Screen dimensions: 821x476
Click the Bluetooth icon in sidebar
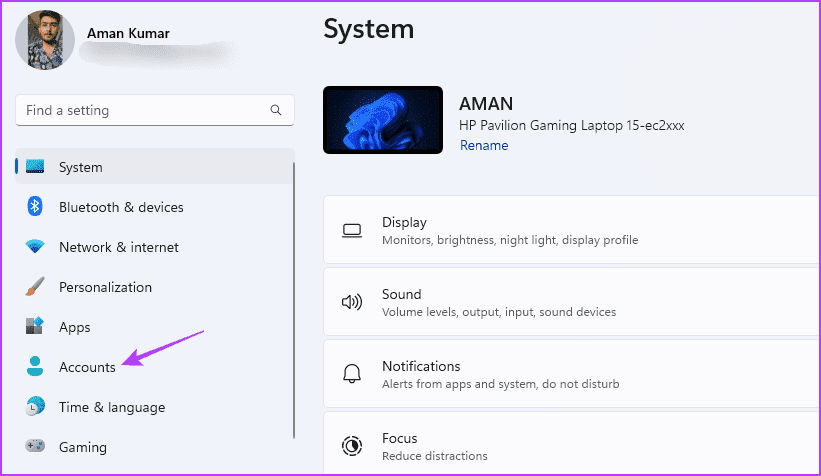pyautogui.click(x=35, y=206)
